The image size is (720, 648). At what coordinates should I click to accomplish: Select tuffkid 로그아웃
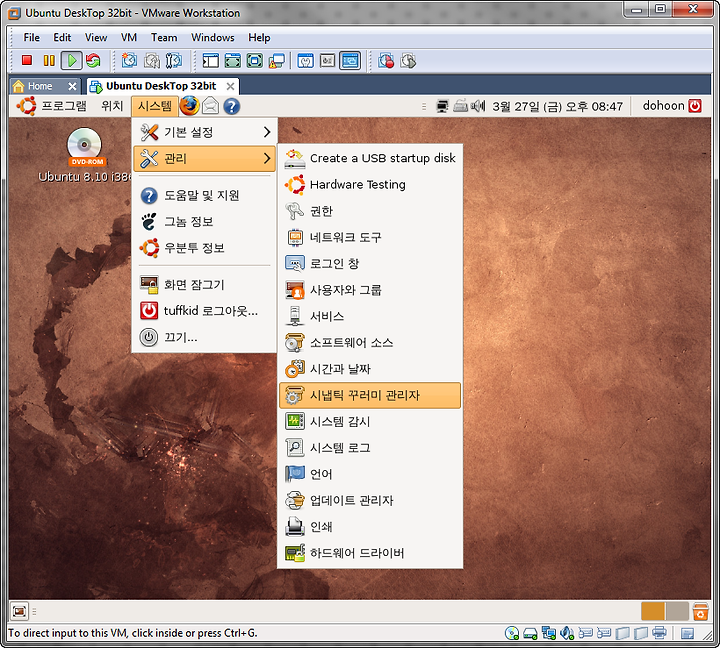pyautogui.click(x=204, y=311)
